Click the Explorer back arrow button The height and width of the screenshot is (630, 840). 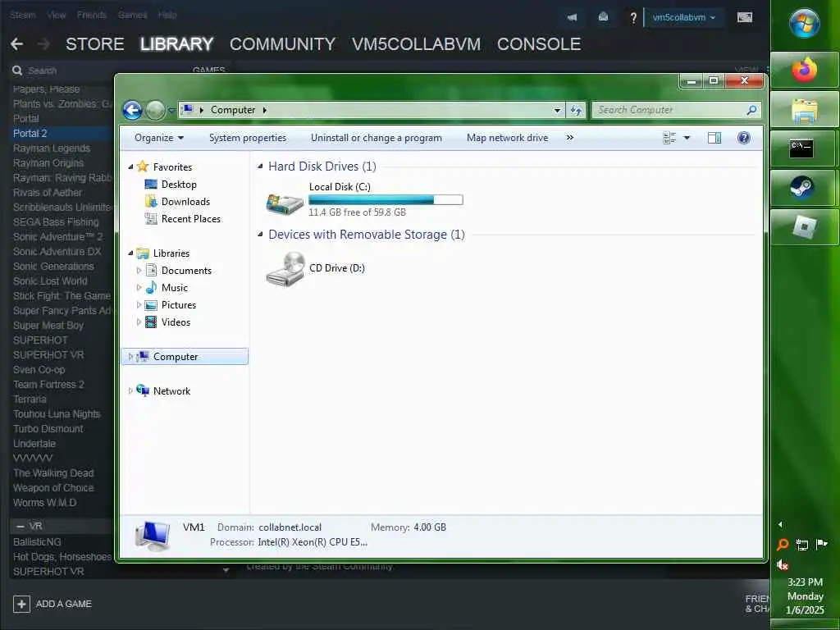132,111
